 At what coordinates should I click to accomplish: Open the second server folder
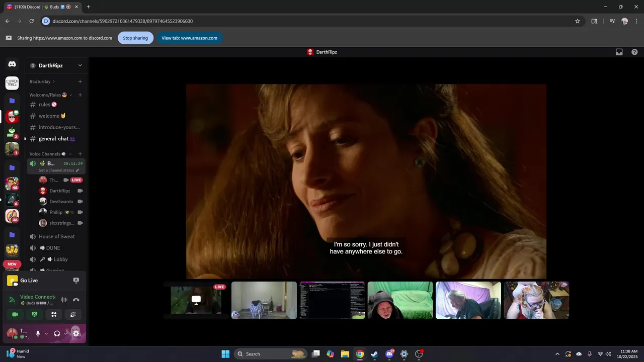(12, 167)
